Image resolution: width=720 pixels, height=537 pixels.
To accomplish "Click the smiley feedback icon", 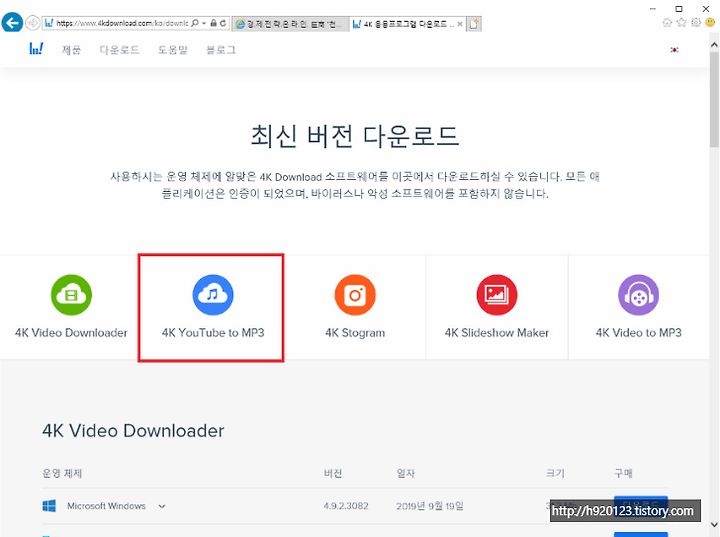I will pos(710,23).
